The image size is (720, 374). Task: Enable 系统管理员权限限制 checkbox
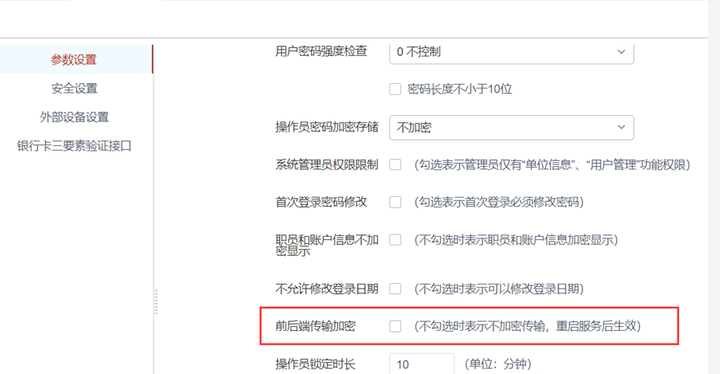tap(395, 164)
